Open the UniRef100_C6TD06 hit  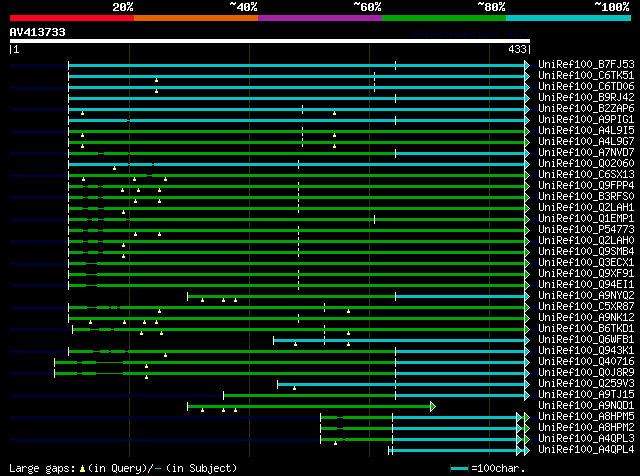coord(586,87)
